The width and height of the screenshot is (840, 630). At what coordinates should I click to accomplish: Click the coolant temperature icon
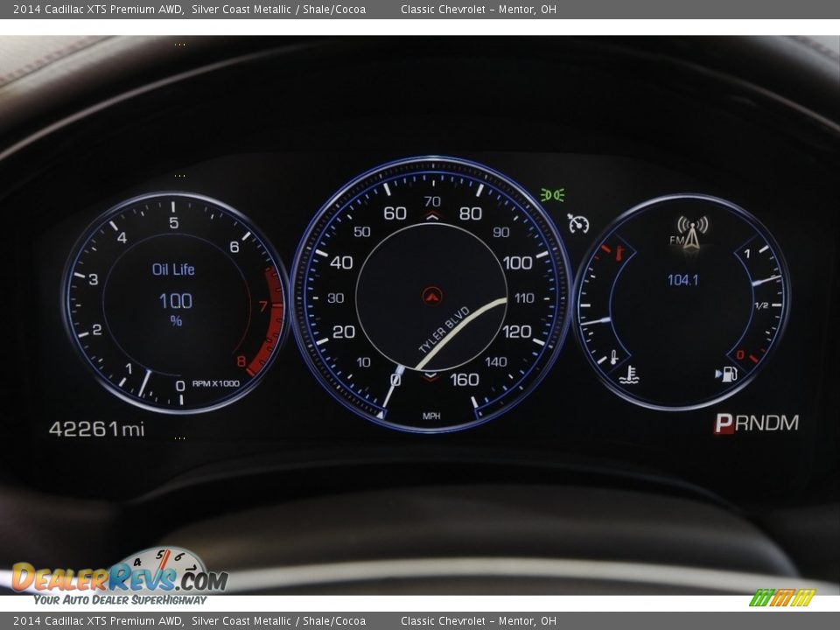628,374
